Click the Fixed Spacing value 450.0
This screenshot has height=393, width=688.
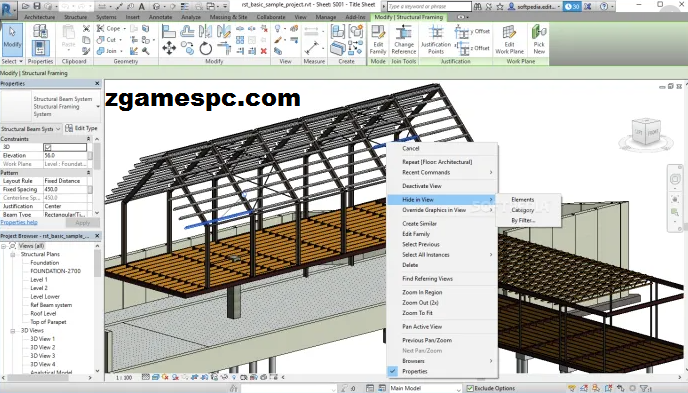[x=65, y=189]
